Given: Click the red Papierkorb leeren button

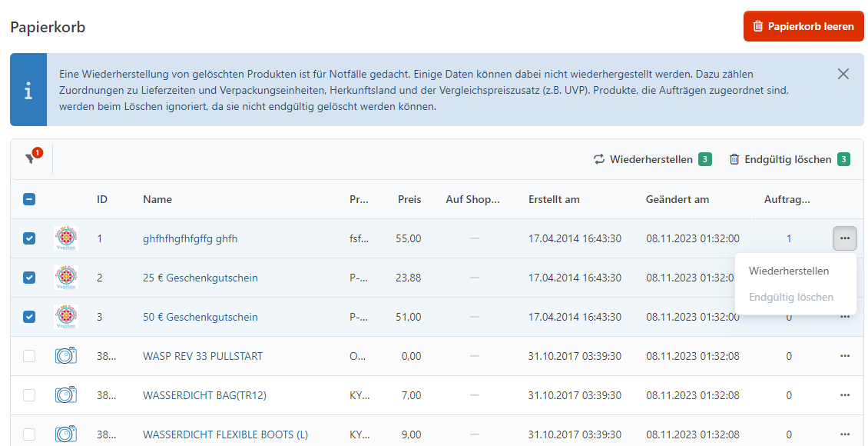Looking at the screenshot, I should [x=803, y=26].
